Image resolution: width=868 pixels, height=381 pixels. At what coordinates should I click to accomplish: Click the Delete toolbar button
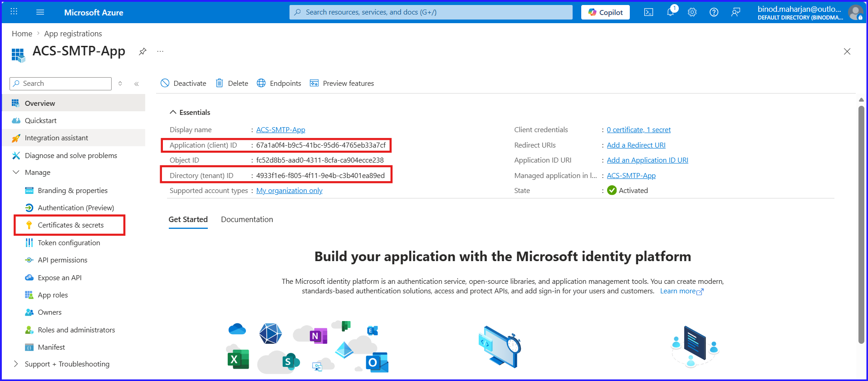tap(232, 83)
